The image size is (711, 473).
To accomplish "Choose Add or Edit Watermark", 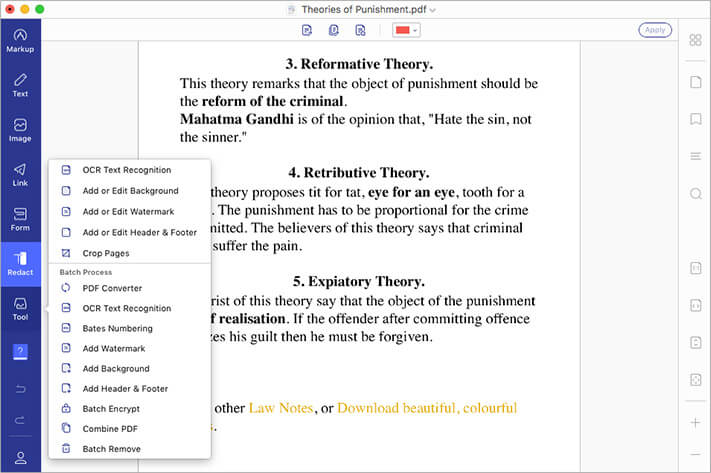I will pyautogui.click(x=130, y=212).
